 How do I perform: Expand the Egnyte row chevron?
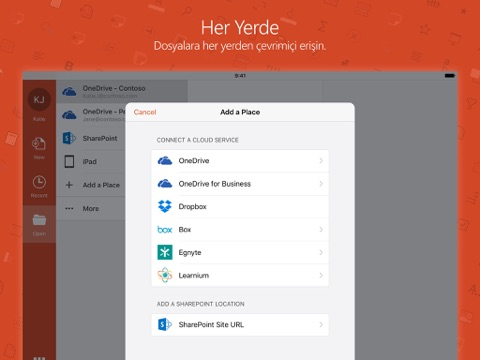coord(321,252)
